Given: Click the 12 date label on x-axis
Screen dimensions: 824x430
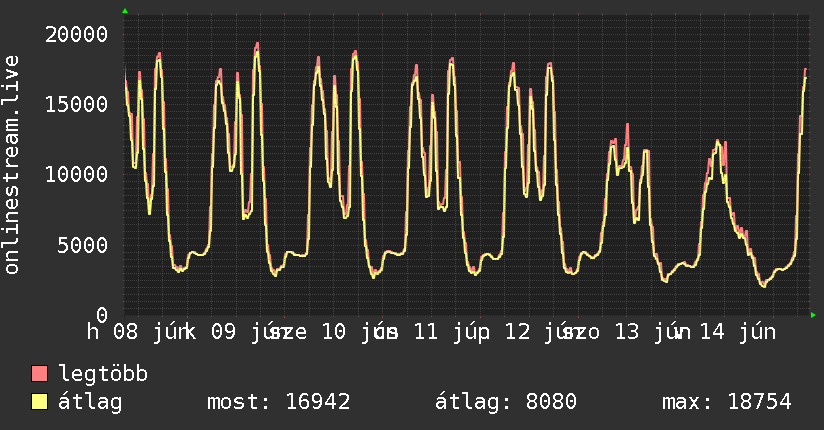Looking at the screenshot, I should (x=518, y=332).
